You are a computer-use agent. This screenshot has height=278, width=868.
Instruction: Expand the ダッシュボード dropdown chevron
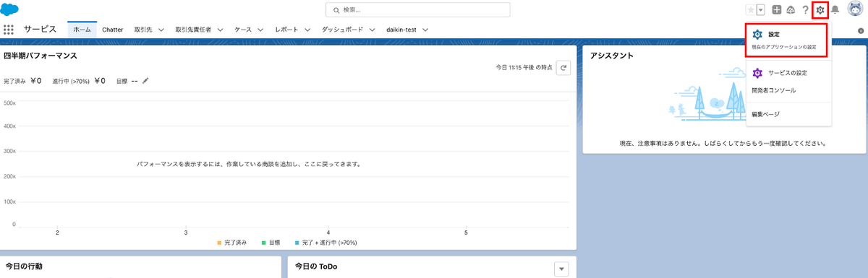(373, 30)
